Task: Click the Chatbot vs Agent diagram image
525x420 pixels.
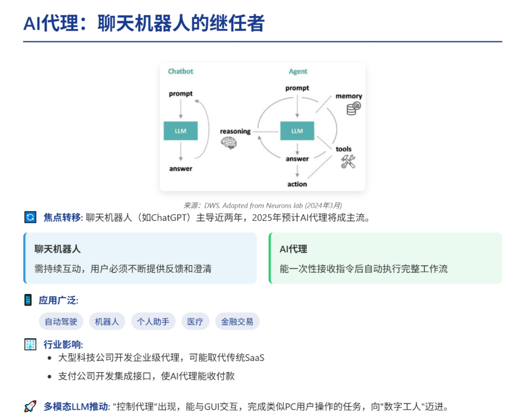Action: point(262,127)
